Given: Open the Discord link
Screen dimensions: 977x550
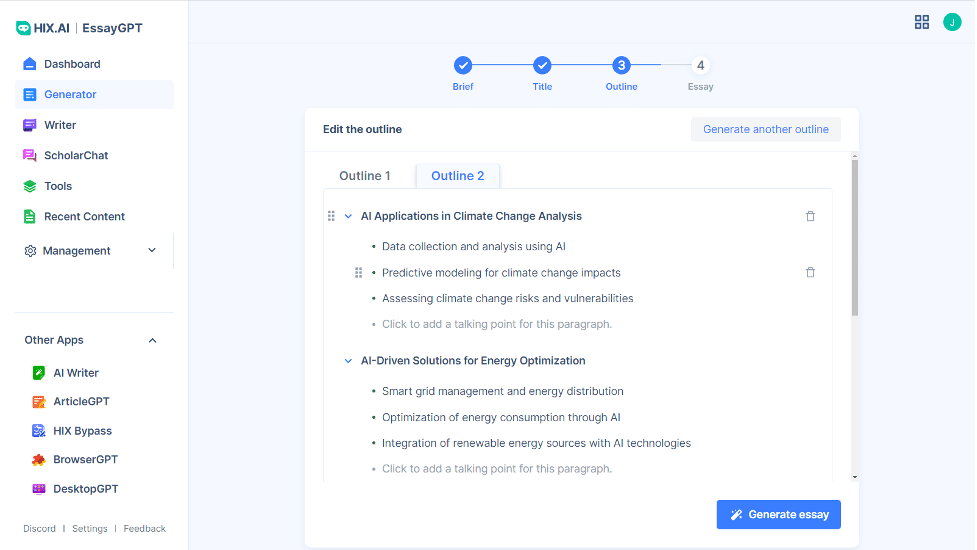Looking at the screenshot, I should click(x=39, y=528).
